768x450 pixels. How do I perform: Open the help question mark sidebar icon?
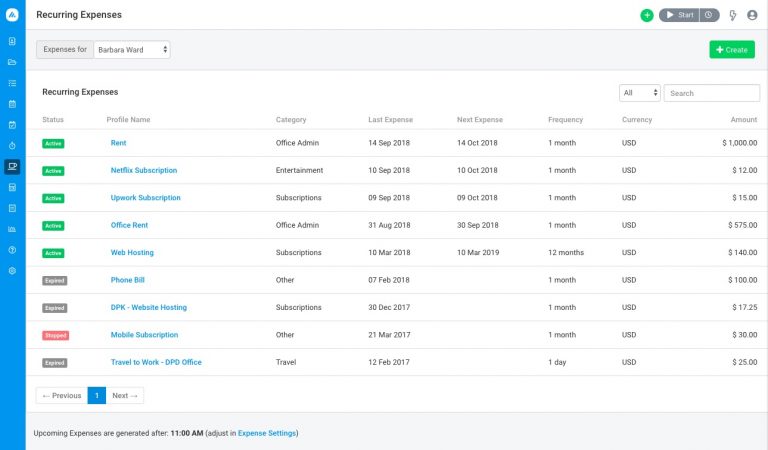pos(12,250)
